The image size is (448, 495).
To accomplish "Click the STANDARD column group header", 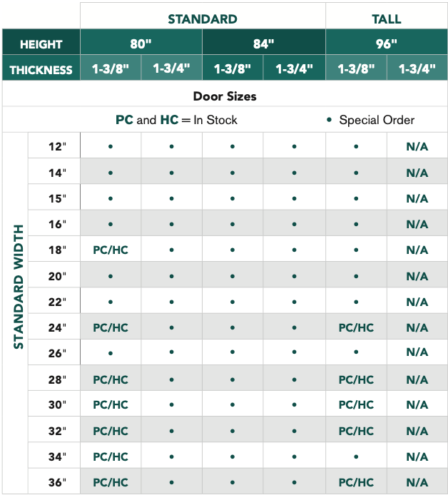I will [x=203, y=19].
